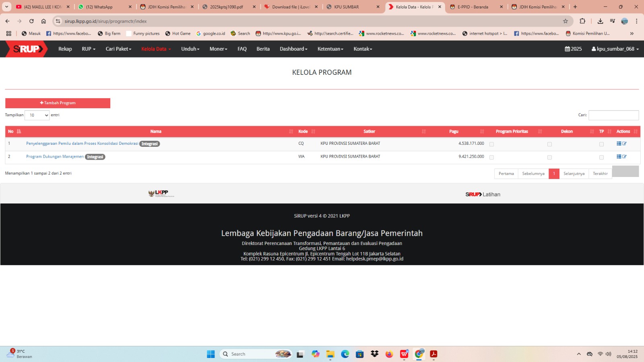Click the SiRUP logo in the navbar

(27, 49)
